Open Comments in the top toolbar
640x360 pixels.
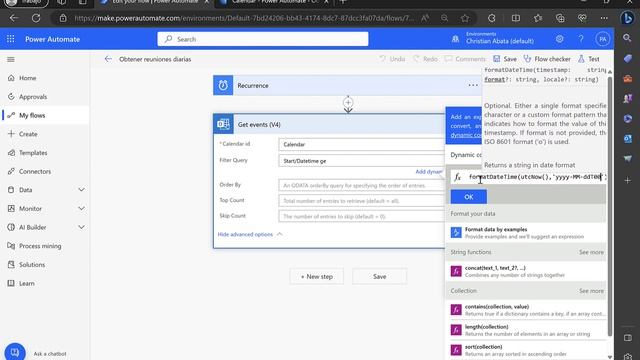point(465,59)
